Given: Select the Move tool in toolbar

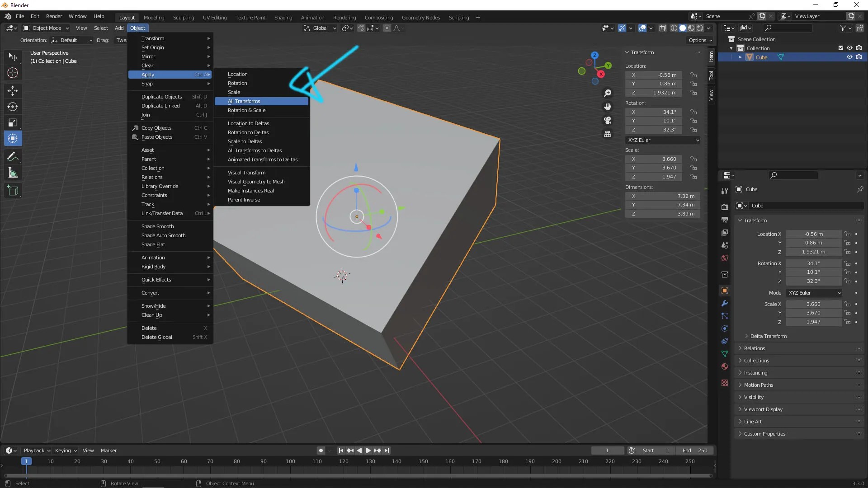Looking at the screenshot, I should [13, 91].
